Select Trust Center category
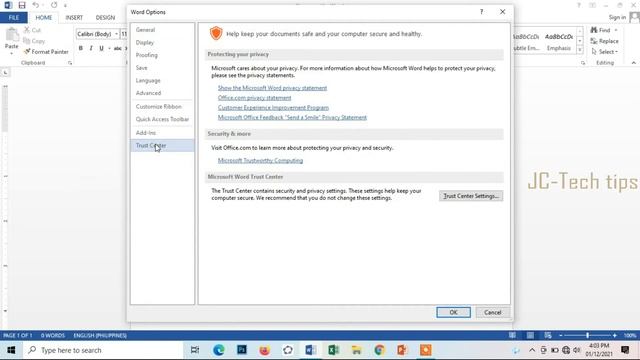This screenshot has height=360, width=640. click(x=162, y=145)
